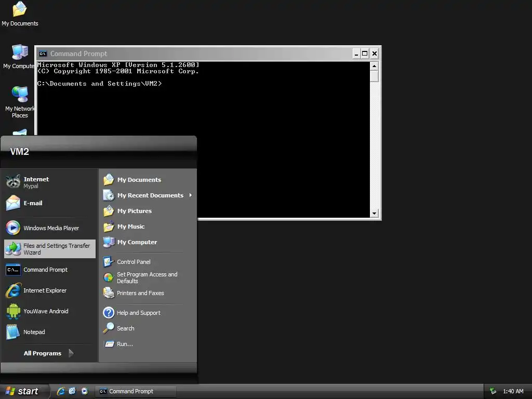The image size is (532, 399).
Task: Click Windows Media Player quick launch icon
Action: pyautogui.click(x=85, y=391)
